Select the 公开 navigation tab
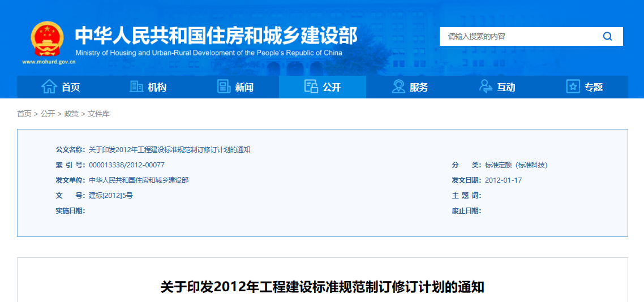This screenshot has width=644, height=302. 323,87
